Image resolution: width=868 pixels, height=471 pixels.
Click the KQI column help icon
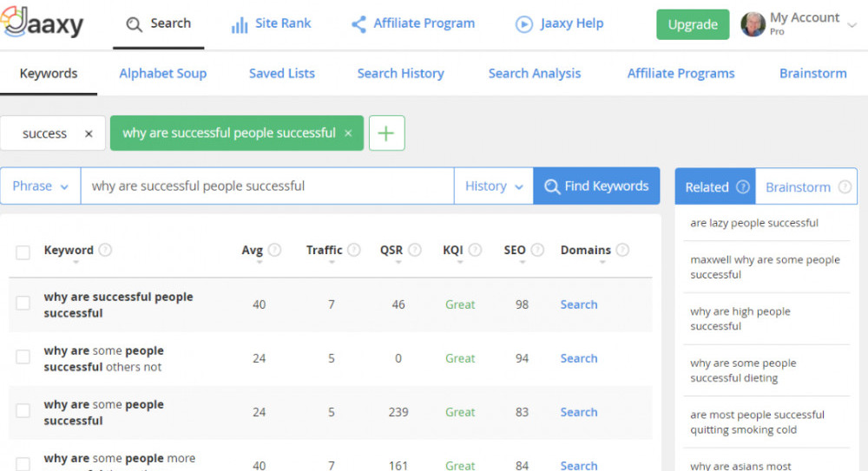coord(475,250)
